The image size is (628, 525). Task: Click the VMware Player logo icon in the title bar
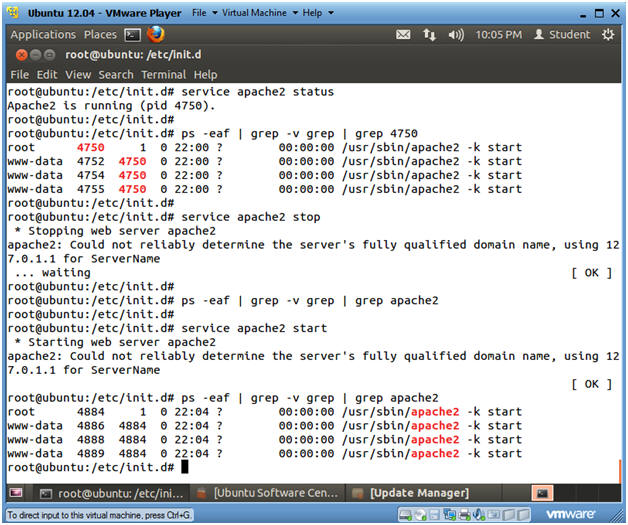[13, 12]
